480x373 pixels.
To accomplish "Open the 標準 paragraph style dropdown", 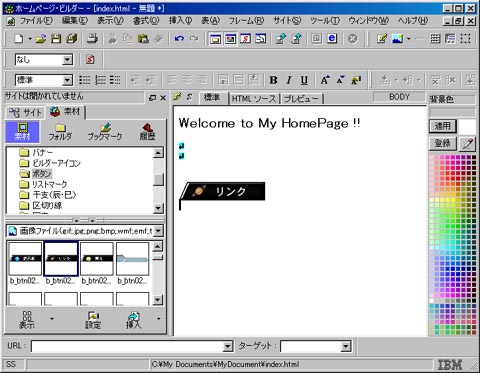I will pyautogui.click(x=67, y=80).
